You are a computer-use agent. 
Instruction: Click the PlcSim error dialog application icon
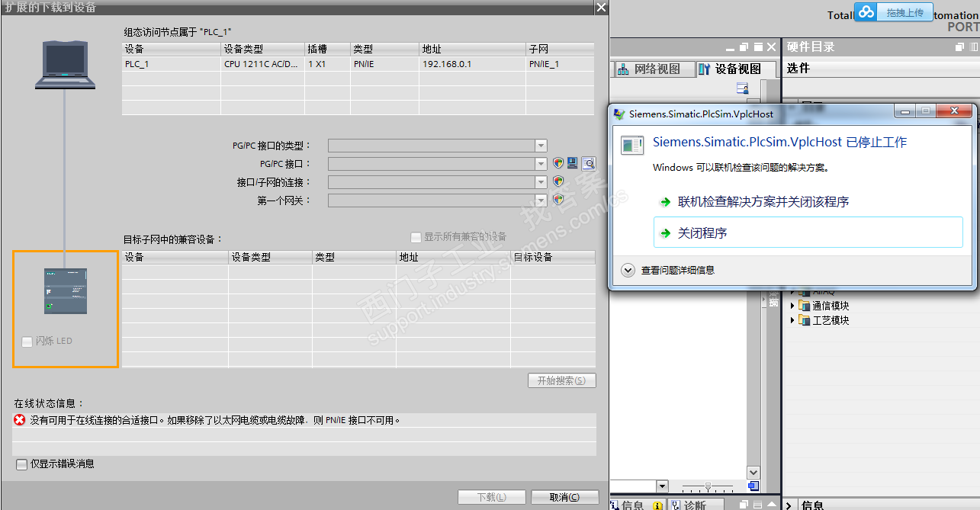coord(631,145)
